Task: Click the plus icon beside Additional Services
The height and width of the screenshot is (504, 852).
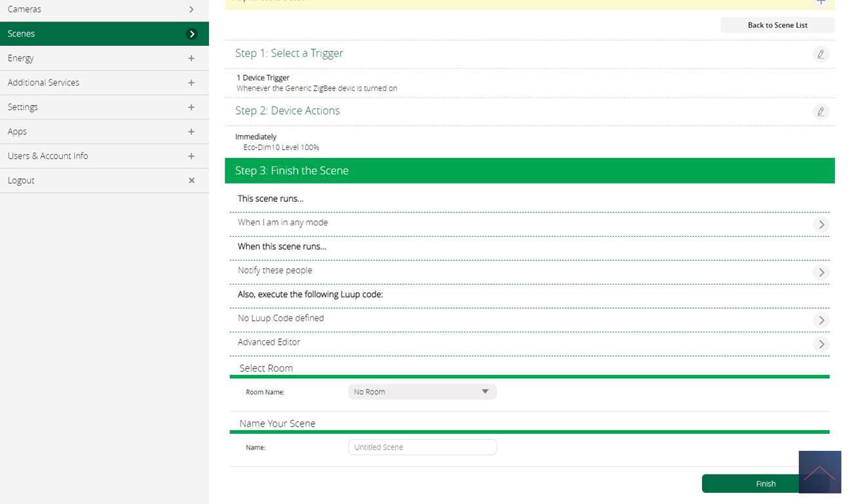Action: pyautogui.click(x=191, y=83)
